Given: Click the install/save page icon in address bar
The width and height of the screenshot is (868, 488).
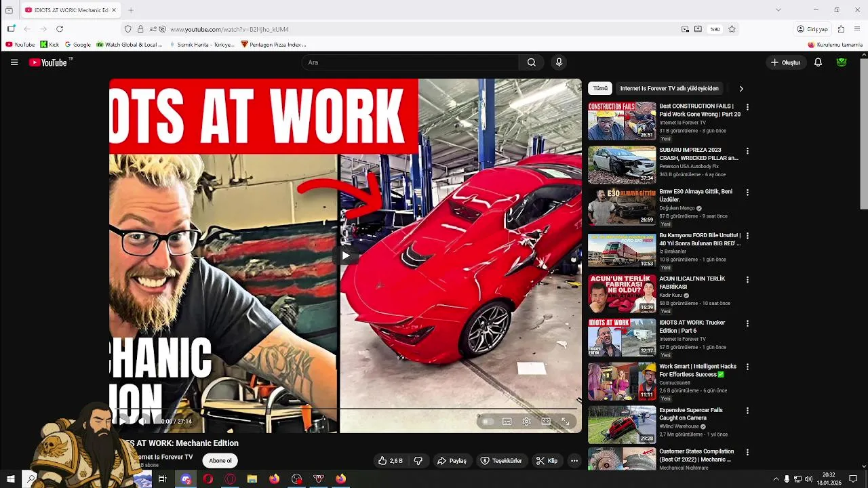Looking at the screenshot, I should [x=698, y=29].
